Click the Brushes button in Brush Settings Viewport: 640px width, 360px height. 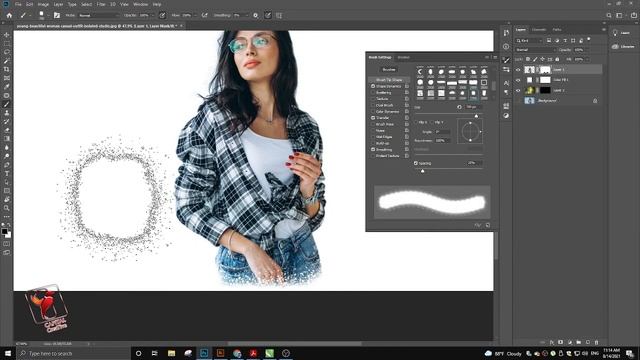tap(389, 70)
